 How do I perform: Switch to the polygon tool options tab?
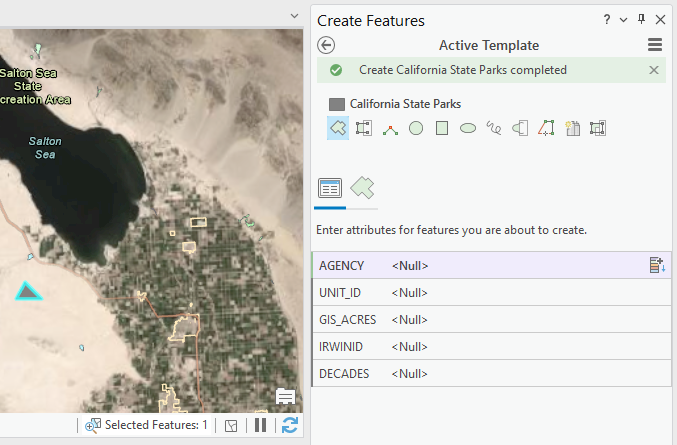point(362,188)
